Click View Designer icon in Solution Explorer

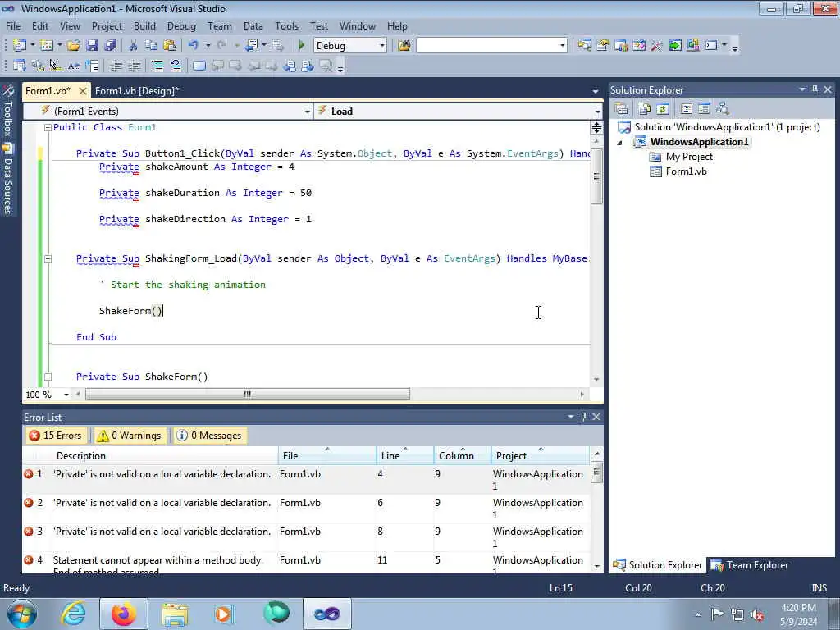click(x=704, y=109)
